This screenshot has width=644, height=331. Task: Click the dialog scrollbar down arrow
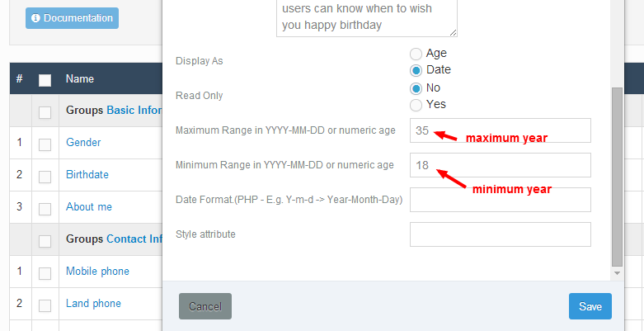[617, 273]
